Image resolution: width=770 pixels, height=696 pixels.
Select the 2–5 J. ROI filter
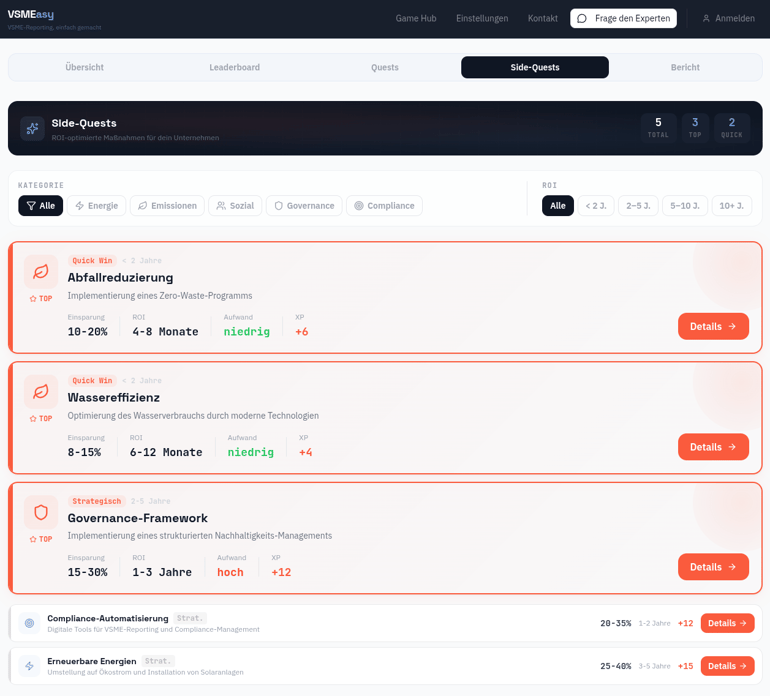pyautogui.click(x=638, y=206)
